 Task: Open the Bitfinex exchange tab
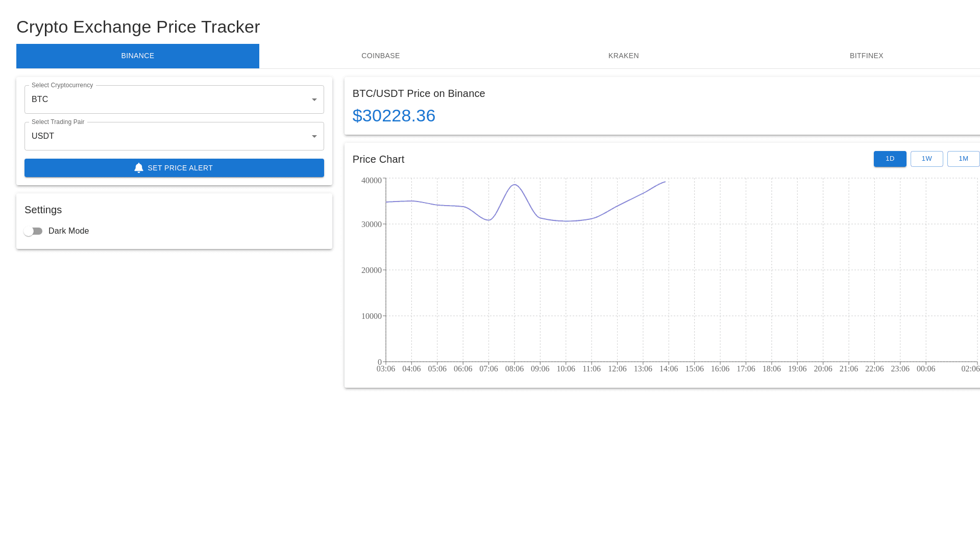(866, 56)
